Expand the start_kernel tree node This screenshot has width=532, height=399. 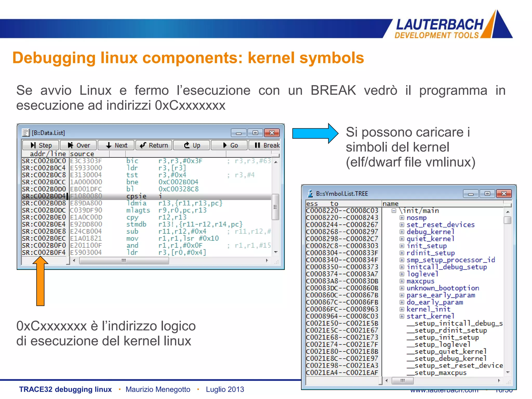coord(402,316)
